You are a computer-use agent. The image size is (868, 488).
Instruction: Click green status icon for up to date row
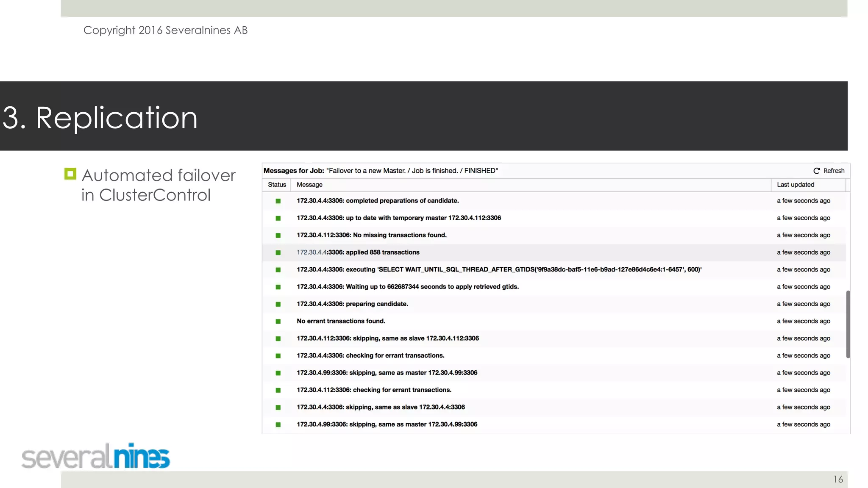(278, 218)
